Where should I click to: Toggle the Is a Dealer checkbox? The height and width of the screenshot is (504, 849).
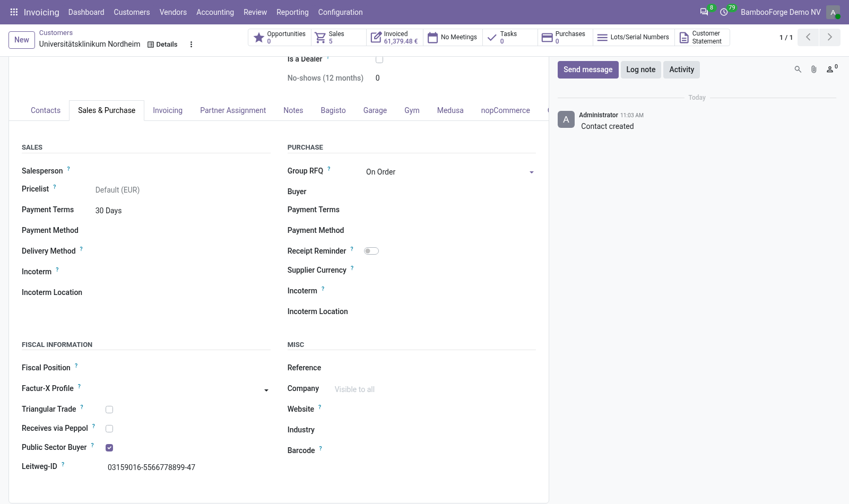point(379,59)
